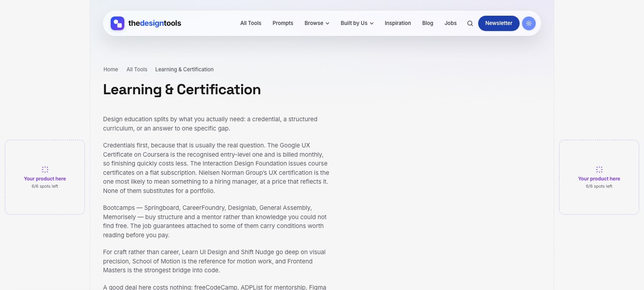Click the right '6/6 spots left' text

[x=599, y=186]
